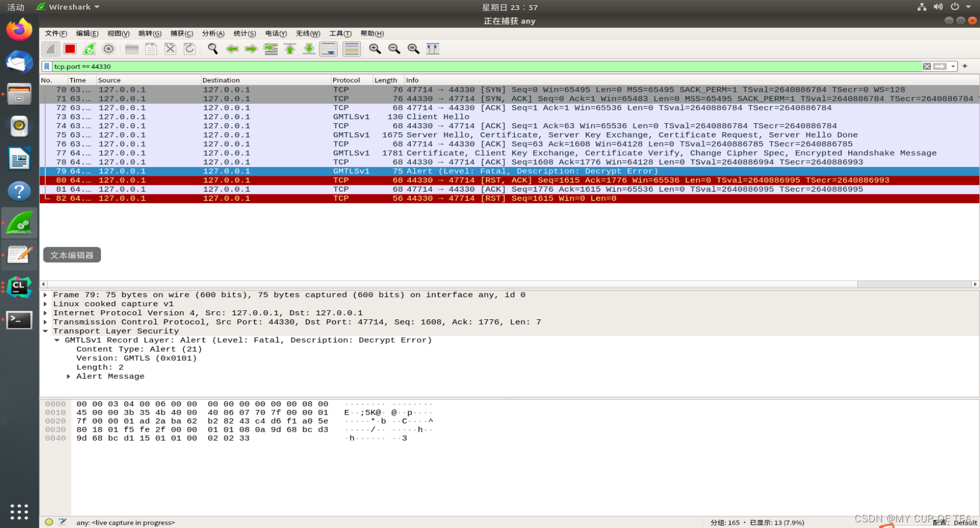
Task: Show applications grid in dock
Action: (x=19, y=511)
